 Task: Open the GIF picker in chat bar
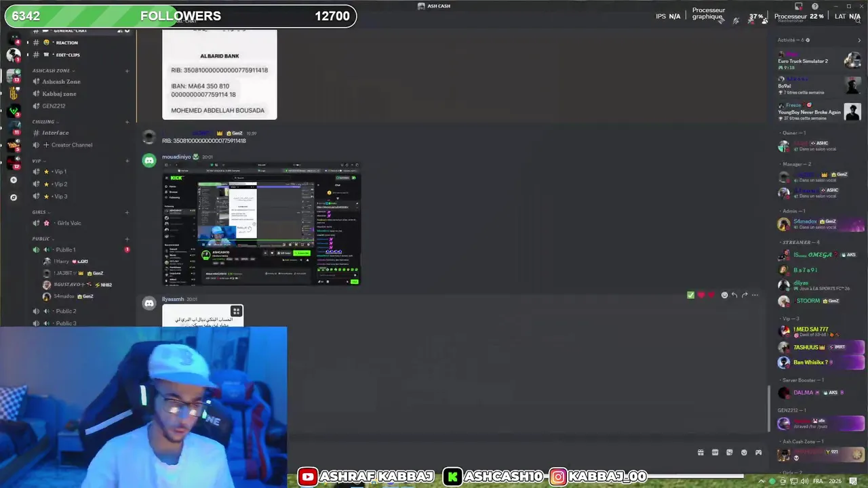pyautogui.click(x=715, y=453)
